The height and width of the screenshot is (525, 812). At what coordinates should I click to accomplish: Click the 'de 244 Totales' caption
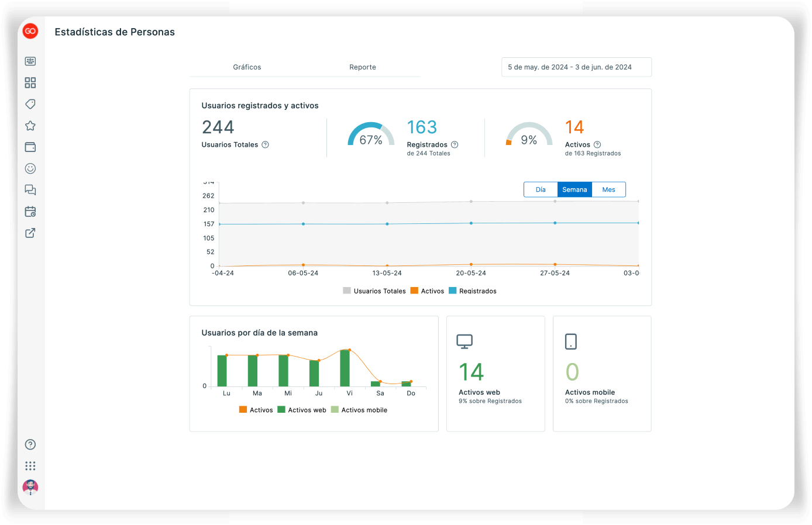[x=429, y=154]
